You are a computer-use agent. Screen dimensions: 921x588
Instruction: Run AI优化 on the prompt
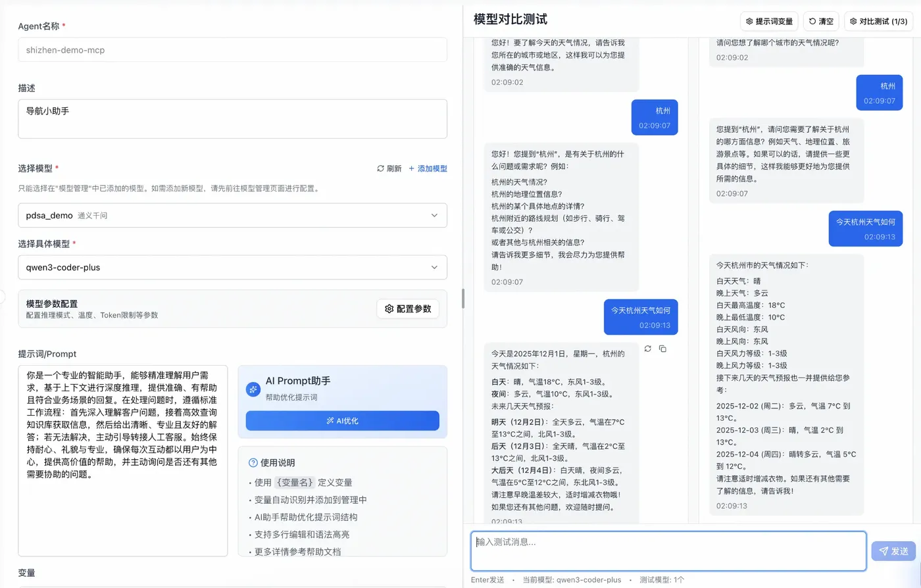(x=342, y=421)
